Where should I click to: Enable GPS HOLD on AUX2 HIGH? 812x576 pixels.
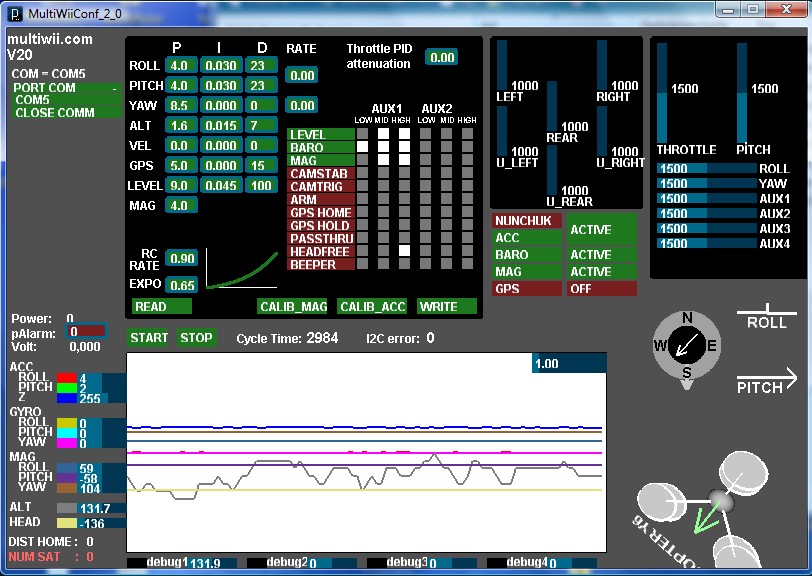pos(468,225)
